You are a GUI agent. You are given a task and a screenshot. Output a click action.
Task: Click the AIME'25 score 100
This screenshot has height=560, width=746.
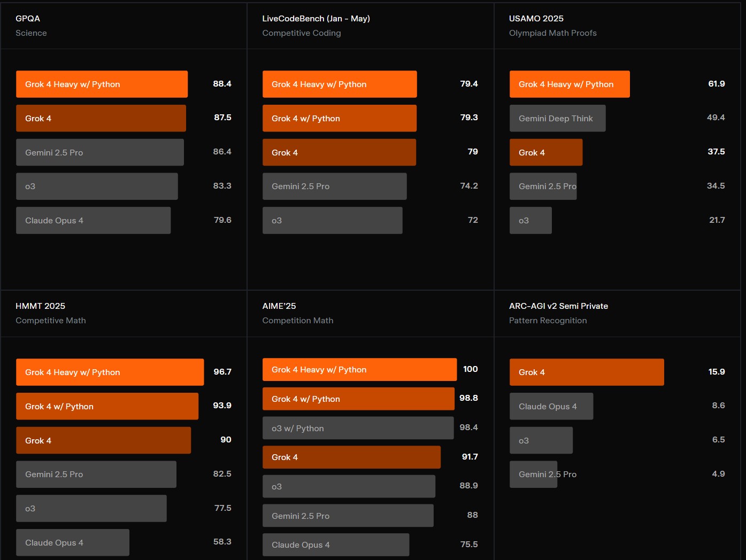[471, 369]
